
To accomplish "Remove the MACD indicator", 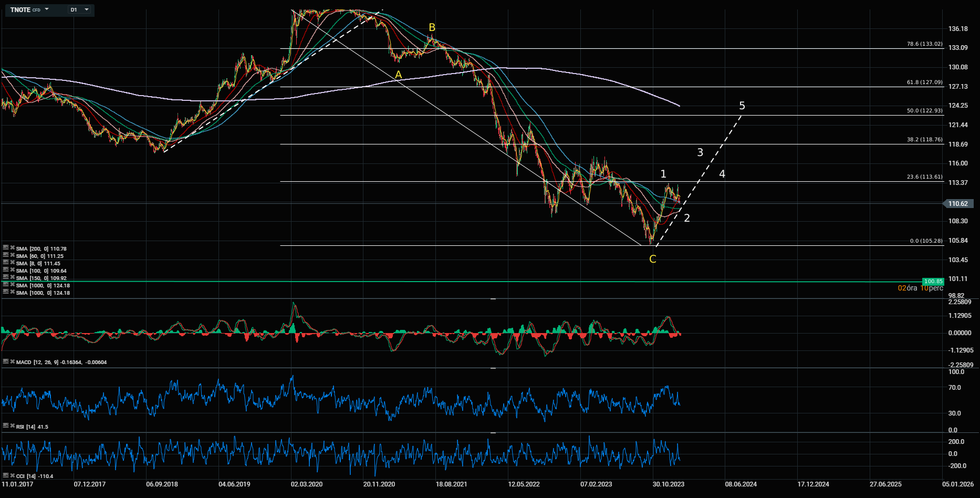I will (12, 361).
